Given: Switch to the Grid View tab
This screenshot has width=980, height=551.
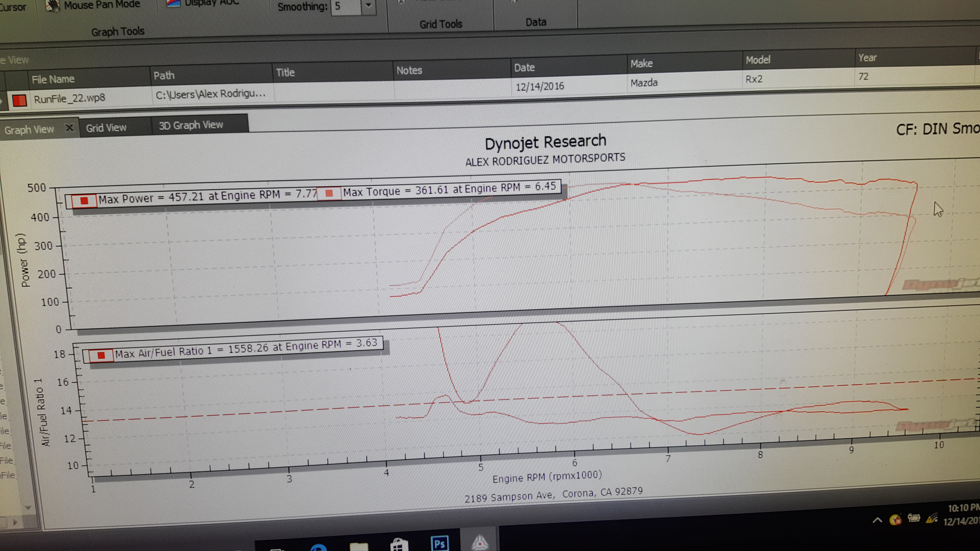Looking at the screenshot, I should pos(106,128).
